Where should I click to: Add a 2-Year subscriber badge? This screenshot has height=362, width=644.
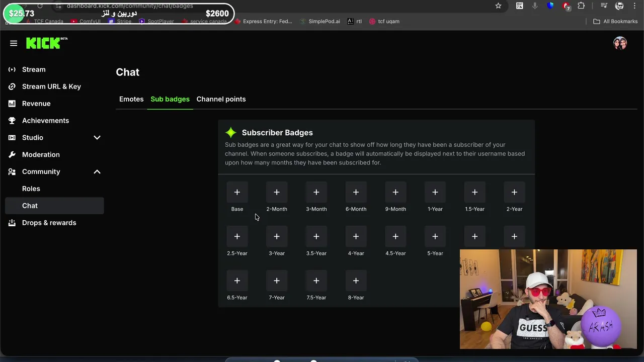click(x=514, y=192)
